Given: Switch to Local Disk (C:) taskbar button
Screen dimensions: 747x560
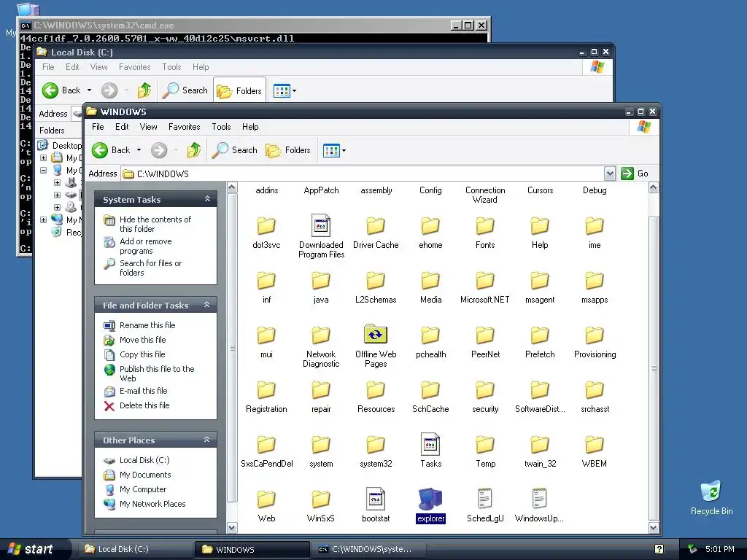Looking at the screenshot, I should (x=136, y=549).
